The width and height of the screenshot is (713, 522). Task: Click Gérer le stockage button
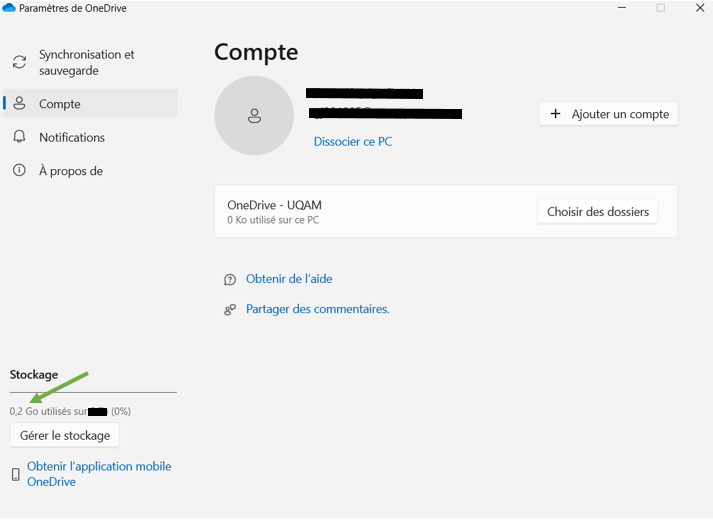[65, 435]
